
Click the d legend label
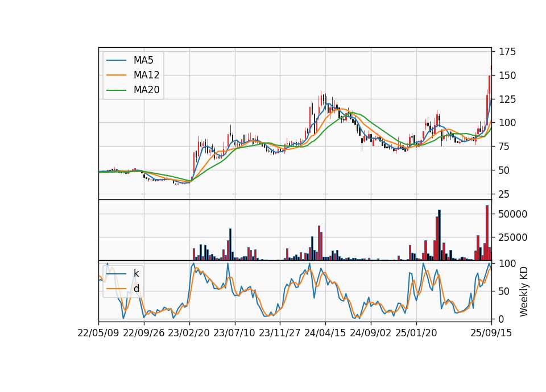[x=136, y=289]
